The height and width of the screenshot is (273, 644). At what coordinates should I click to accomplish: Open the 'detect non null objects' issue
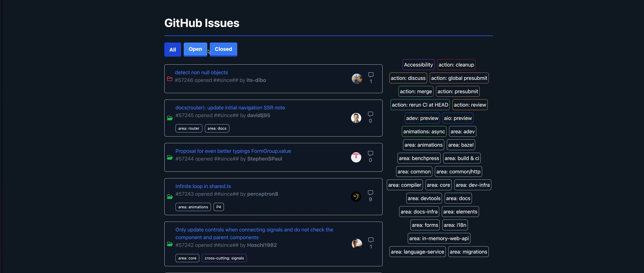(201, 72)
